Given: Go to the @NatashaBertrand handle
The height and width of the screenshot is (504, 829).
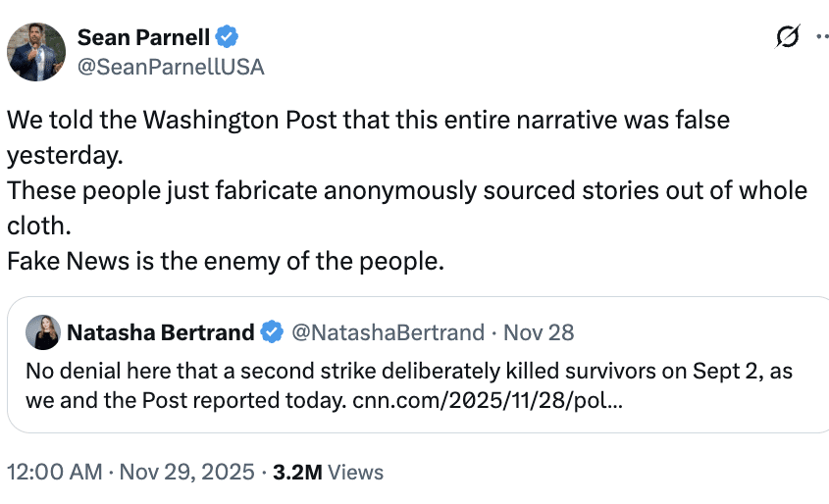Looking at the screenshot, I should point(389,332).
